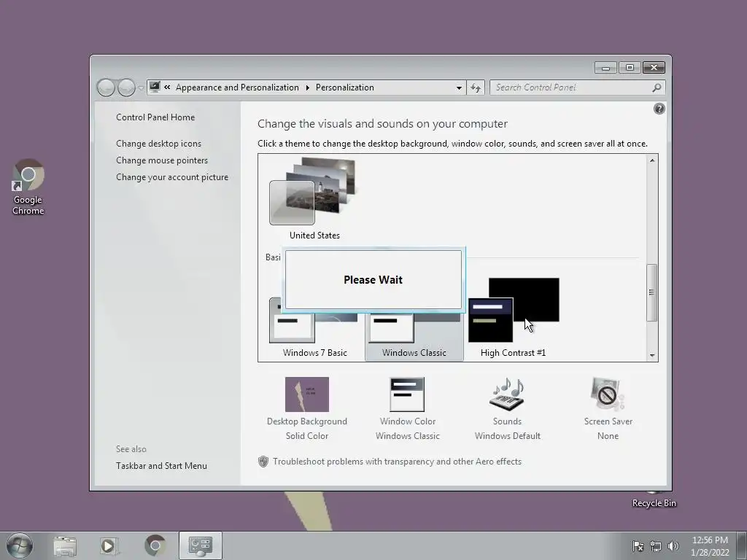Go to Appearance and Personalization breadcrumb
Screen dimensions: 747x560
[237, 87]
